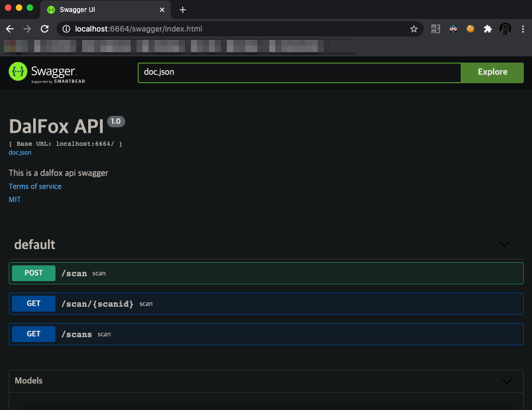Open a new tab with plus icon
Image resolution: width=532 pixels, height=410 pixels.
183,10
